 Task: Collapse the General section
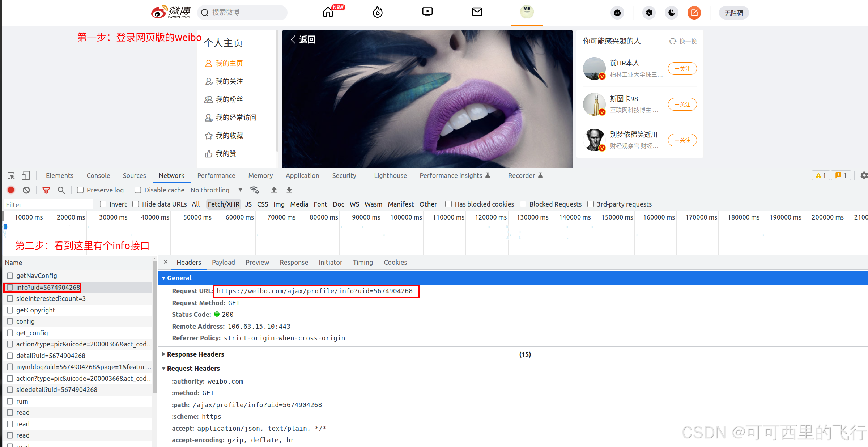[179, 278]
